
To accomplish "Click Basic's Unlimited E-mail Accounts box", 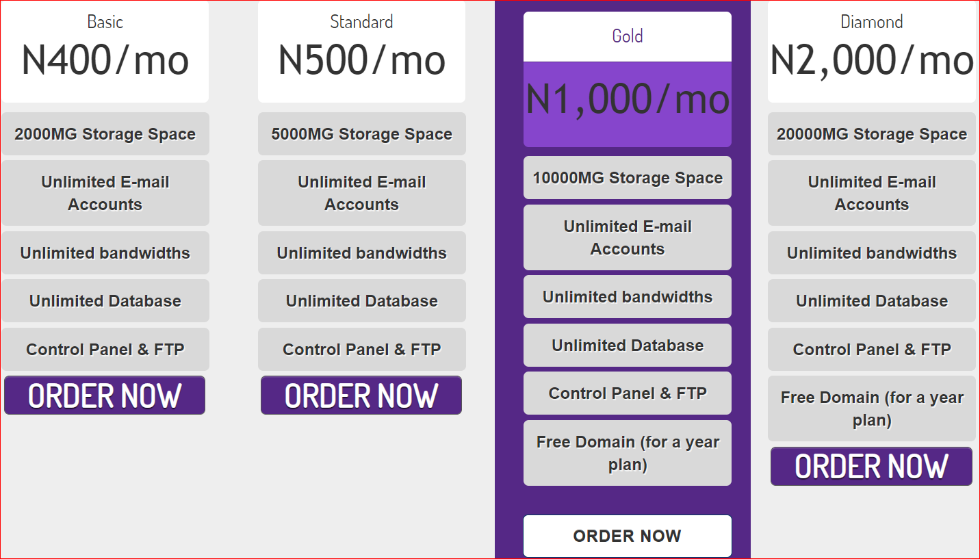I will click(105, 193).
